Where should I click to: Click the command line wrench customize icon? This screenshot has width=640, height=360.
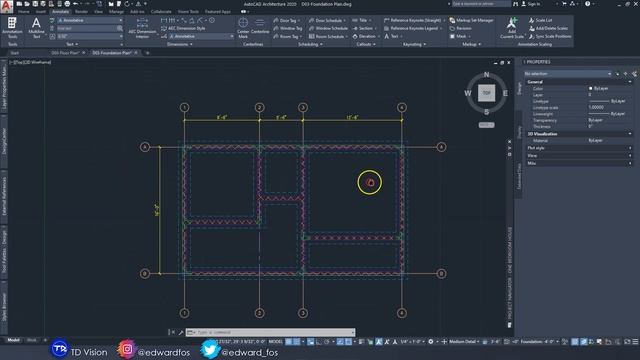tap(181, 333)
